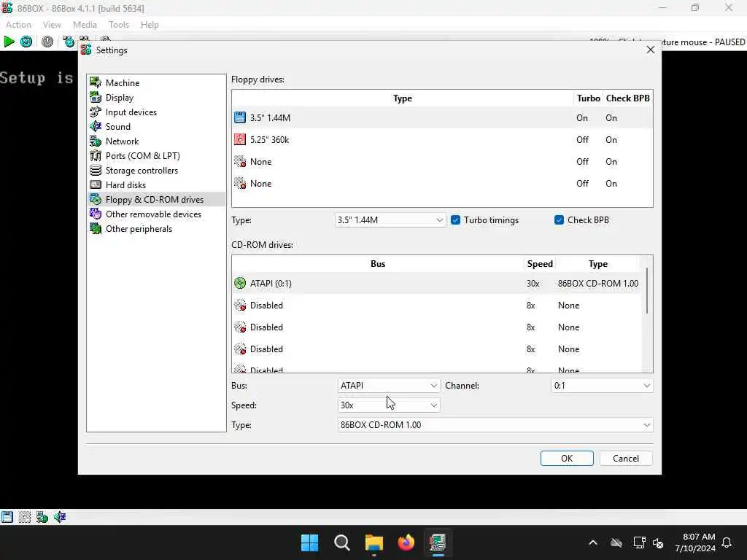
Task: Click the Ctrl+Alt+Del toolbar icon
Action: (69, 42)
